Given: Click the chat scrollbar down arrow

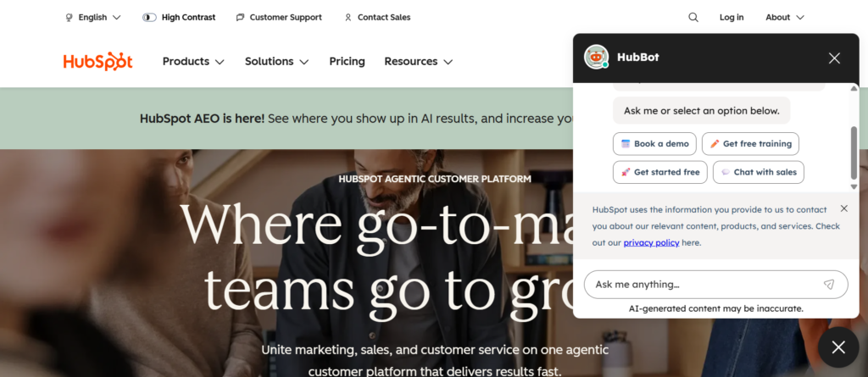Looking at the screenshot, I should tap(854, 186).
